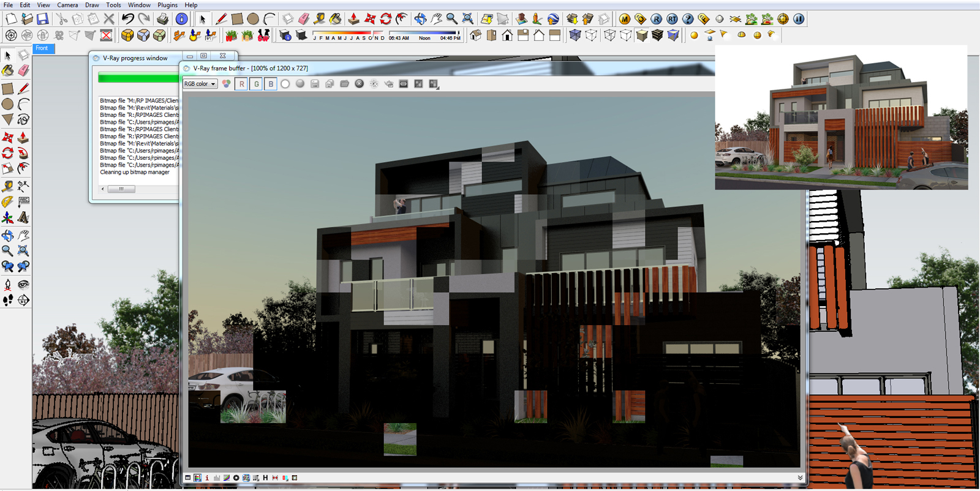Expand frame buffer bottom-right chevron

(x=800, y=478)
